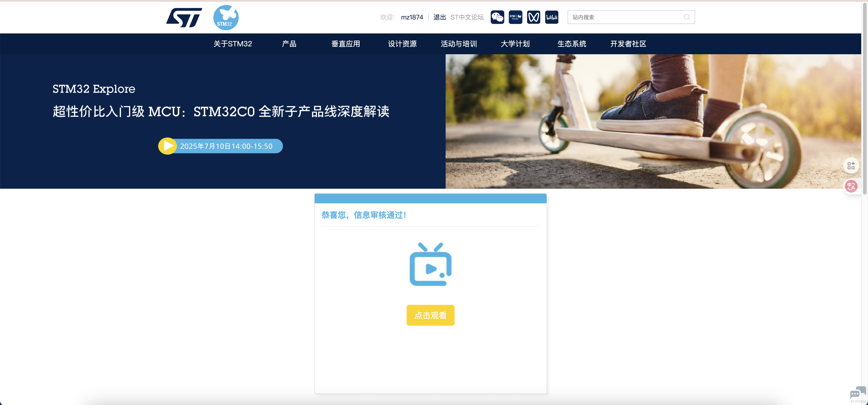The image size is (868, 405).
Task: Click the white butterfly icon beside bilibili
Action: point(533,17)
